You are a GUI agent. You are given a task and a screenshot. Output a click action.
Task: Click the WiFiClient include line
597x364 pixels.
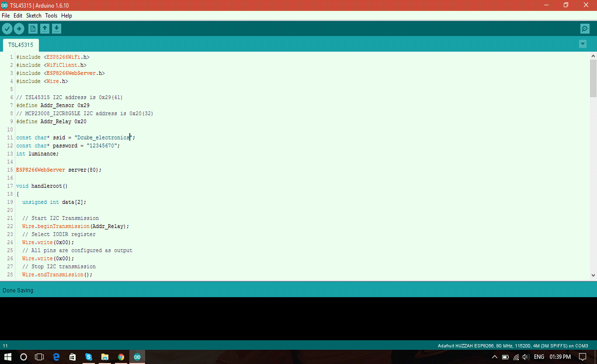(x=51, y=65)
